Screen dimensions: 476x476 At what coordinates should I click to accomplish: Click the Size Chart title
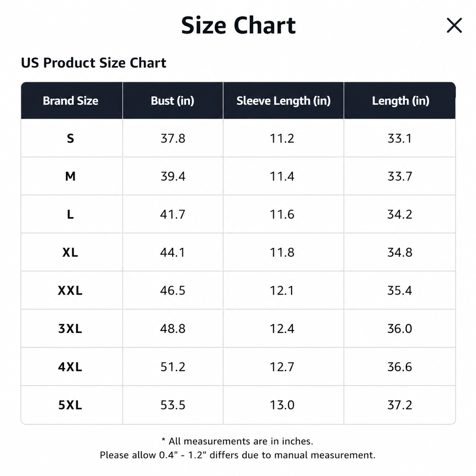pos(238,25)
